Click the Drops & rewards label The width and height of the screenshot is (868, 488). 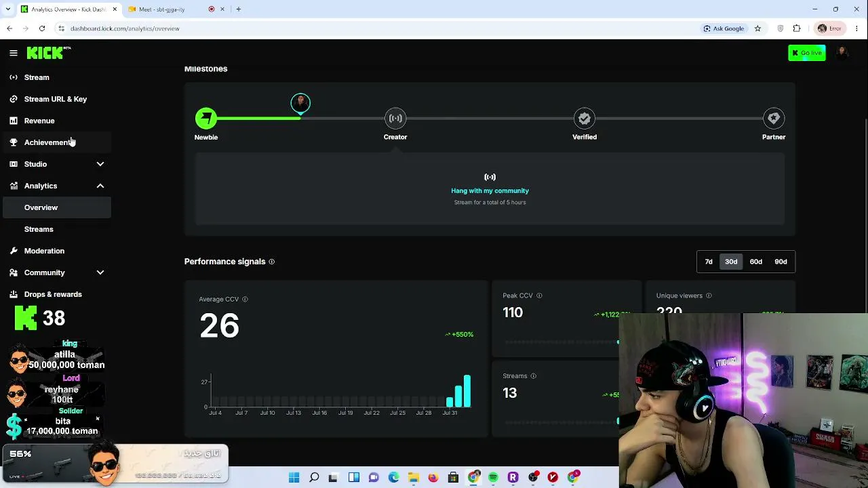pos(53,294)
